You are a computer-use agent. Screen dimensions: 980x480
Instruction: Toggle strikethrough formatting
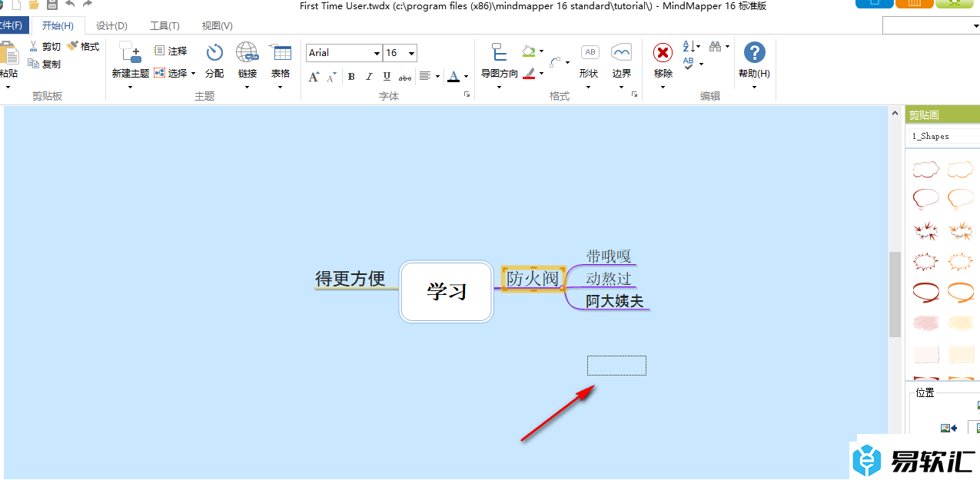[x=405, y=77]
